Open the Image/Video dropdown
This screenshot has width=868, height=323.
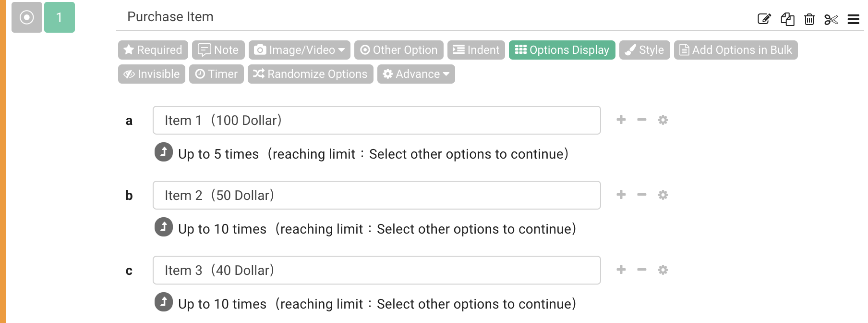tap(299, 50)
